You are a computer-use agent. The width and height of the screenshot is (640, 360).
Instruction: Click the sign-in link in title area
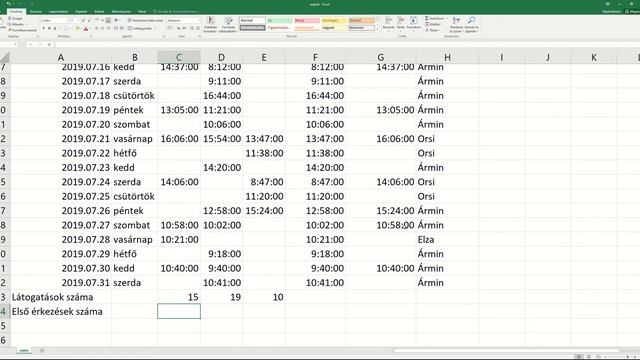click(611, 11)
